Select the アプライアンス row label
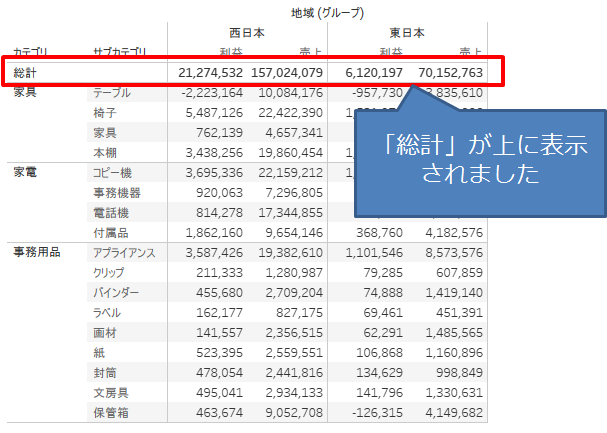Screen dimensions: 607x433 pos(124,253)
